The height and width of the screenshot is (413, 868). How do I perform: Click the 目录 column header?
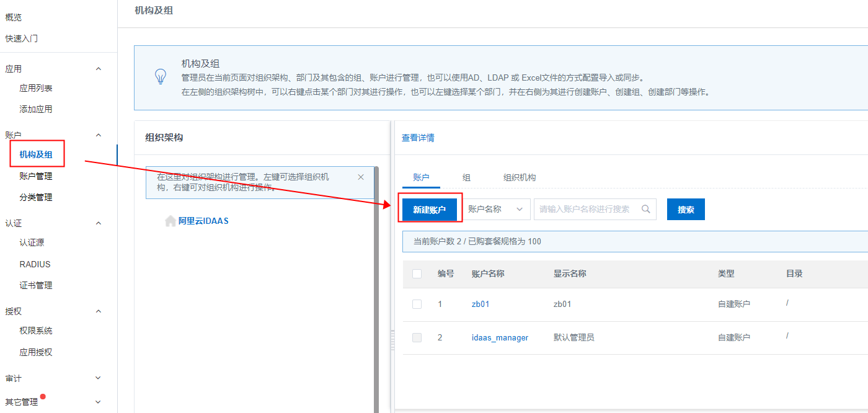coord(794,273)
